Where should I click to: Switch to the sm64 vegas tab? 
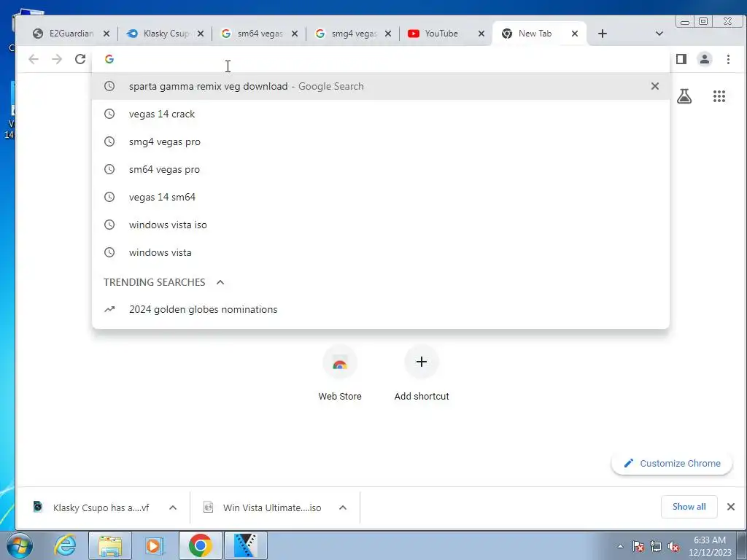[260, 34]
